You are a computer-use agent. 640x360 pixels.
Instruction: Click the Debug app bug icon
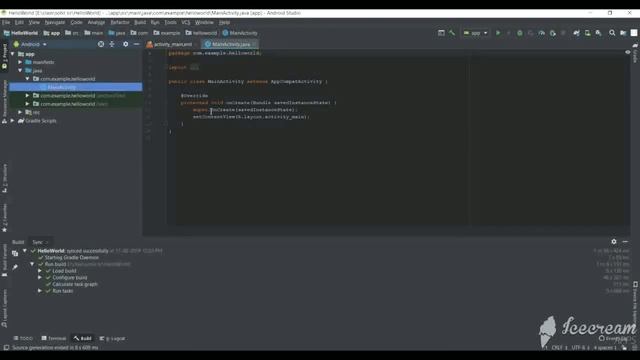[x=520, y=33]
